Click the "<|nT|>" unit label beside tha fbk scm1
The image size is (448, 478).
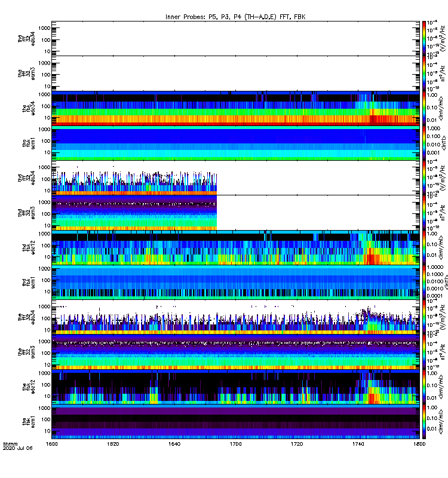pos(444,143)
